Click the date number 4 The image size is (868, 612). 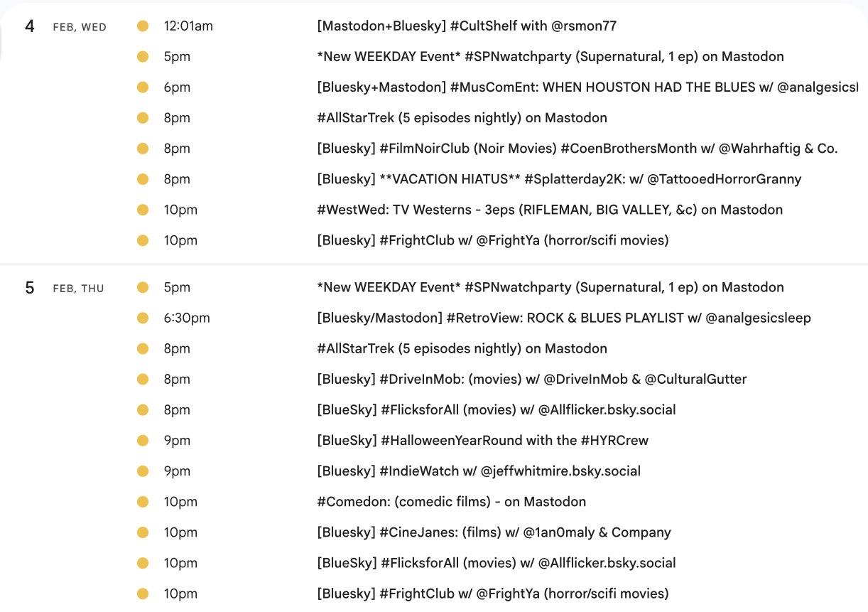[30, 27]
